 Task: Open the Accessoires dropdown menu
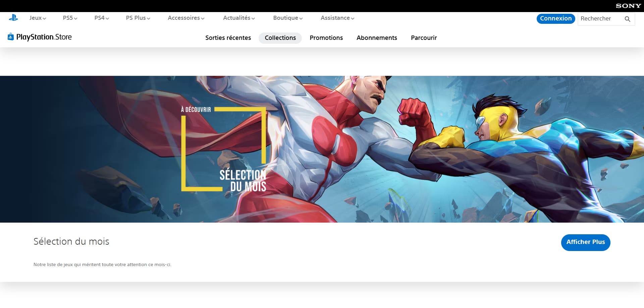[x=186, y=18]
